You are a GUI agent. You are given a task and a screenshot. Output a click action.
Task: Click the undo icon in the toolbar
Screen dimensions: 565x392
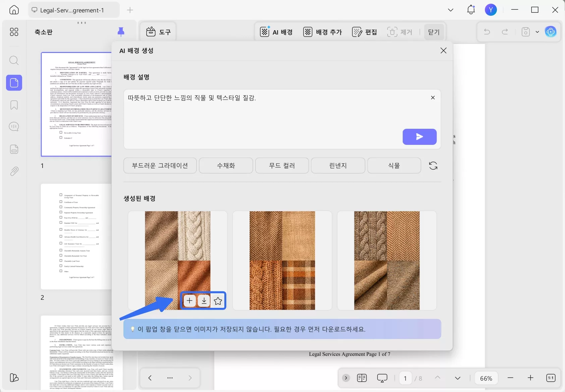(487, 32)
